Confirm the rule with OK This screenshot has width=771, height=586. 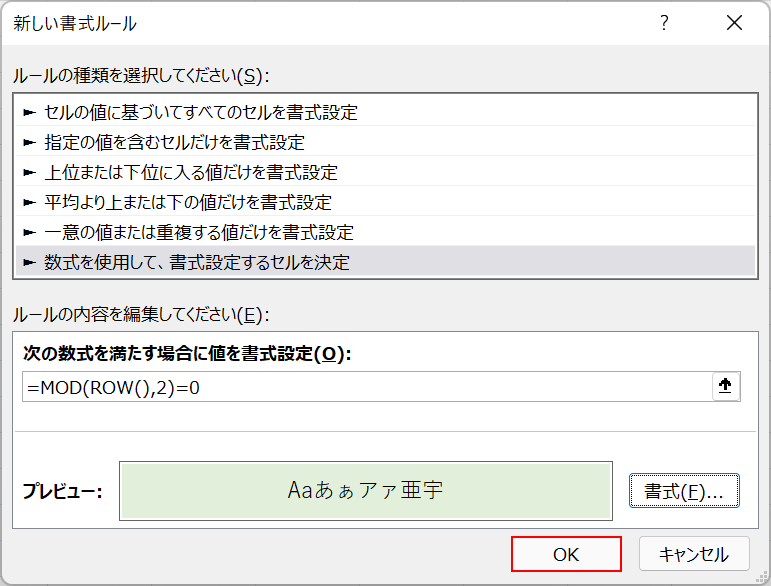pyautogui.click(x=566, y=554)
